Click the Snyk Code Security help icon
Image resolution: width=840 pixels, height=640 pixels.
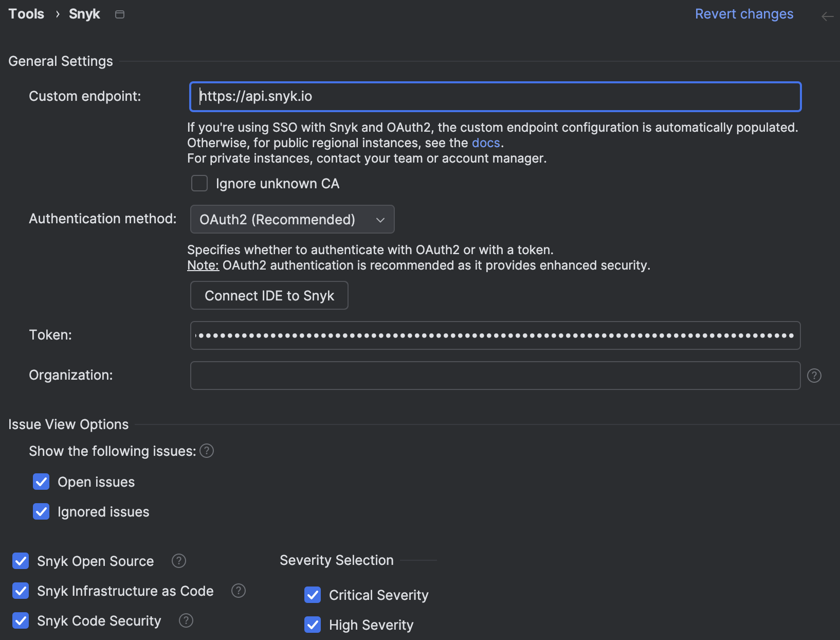pos(186,620)
